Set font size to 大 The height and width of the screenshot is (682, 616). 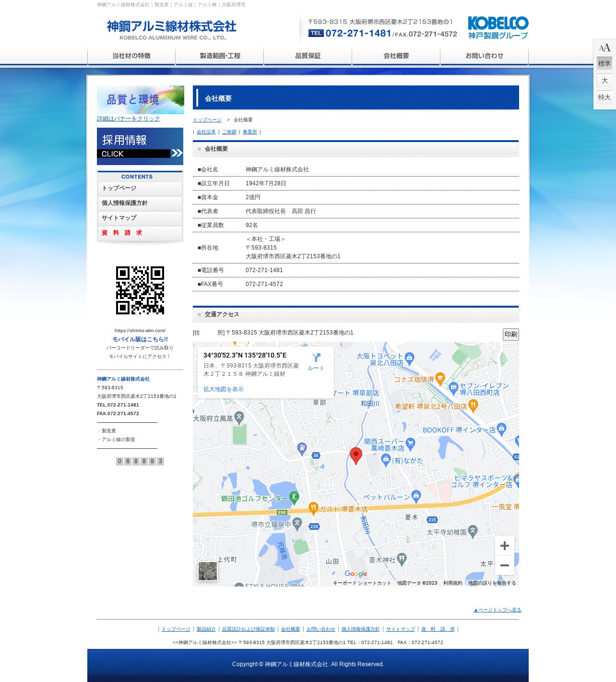[604, 80]
